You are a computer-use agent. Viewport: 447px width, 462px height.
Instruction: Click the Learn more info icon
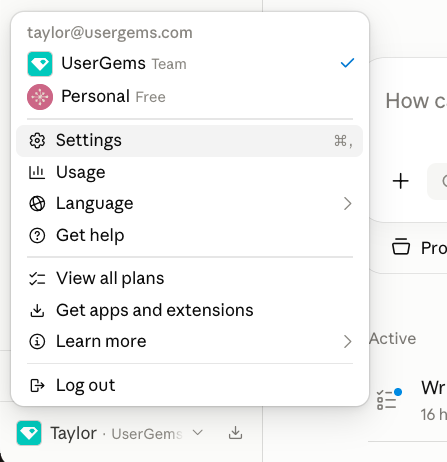pyautogui.click(x=37, y=341)
